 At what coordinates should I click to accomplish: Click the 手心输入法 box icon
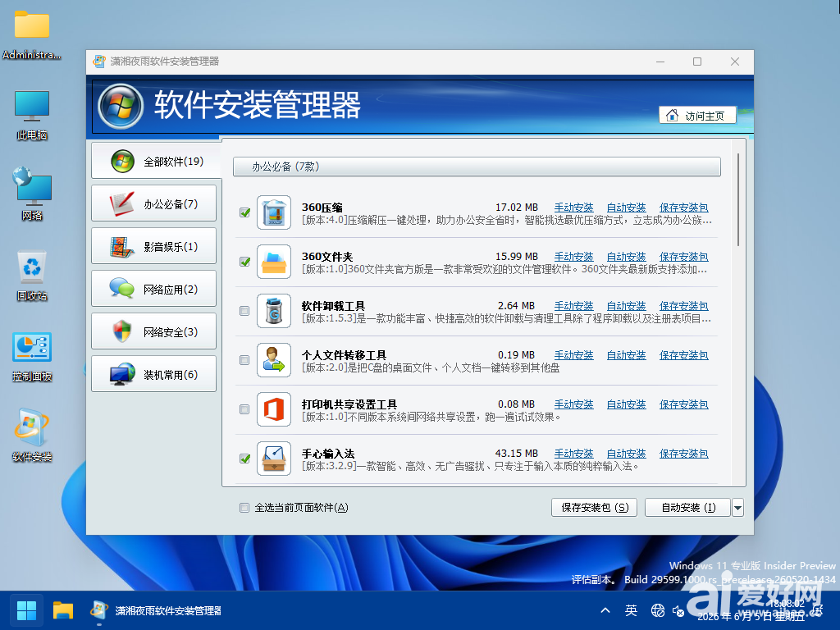click(x=274, y=459)
